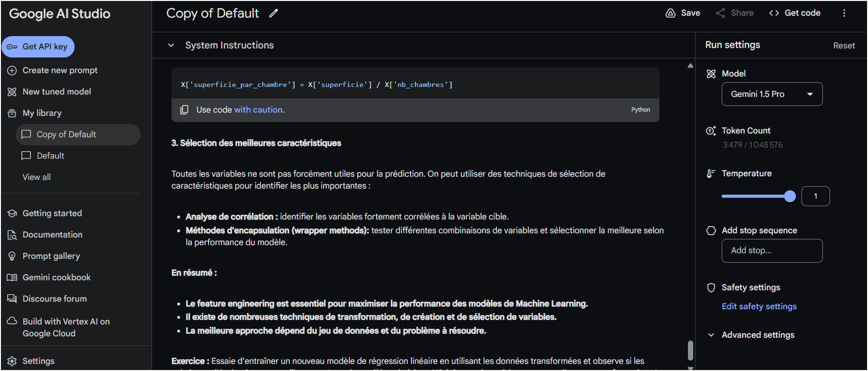This screenshot has height=371, width=868.
Task: Open New tuned model page
Action: point(57,92)
